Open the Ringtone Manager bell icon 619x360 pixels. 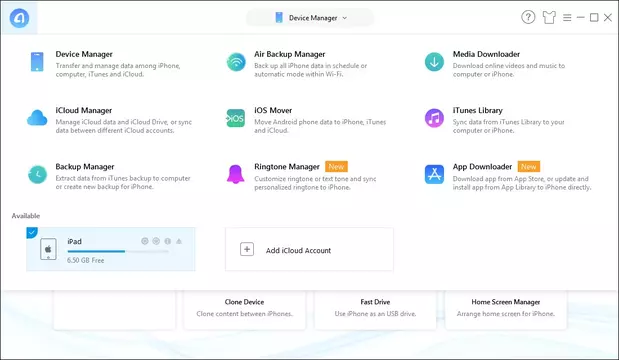235,174
